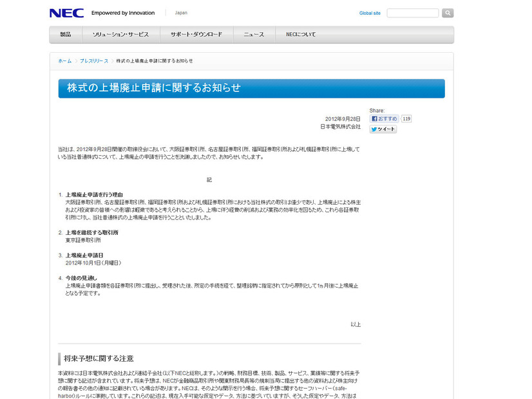Viewport: 532px width, 399px height.
Task: Click the text 東京証券取引所
Action: pos(83,240)
